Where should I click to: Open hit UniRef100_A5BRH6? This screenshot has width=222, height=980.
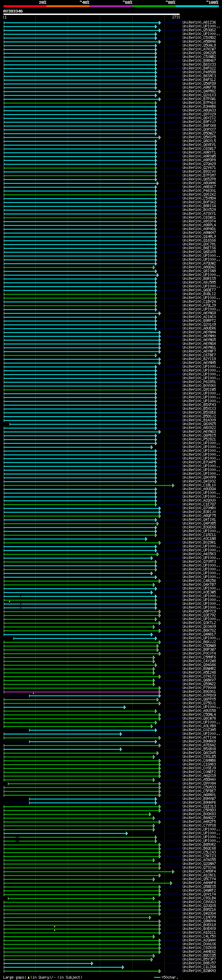[199, 41]
